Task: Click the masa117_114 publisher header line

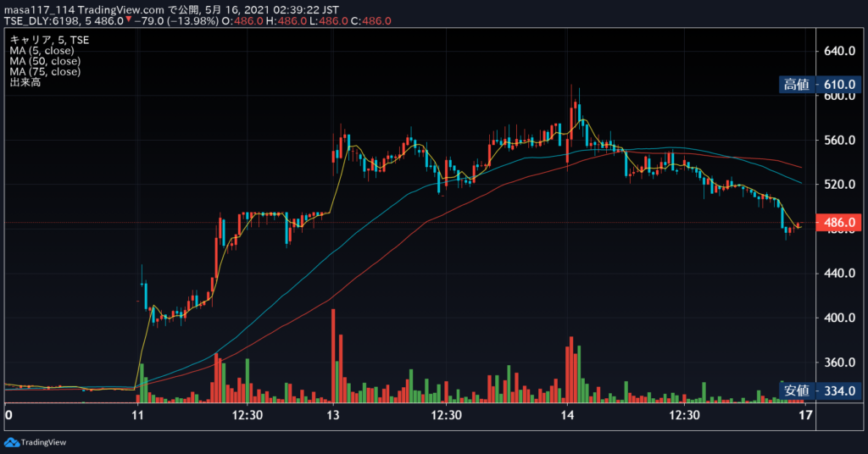Action: click(x=171, y=10)
